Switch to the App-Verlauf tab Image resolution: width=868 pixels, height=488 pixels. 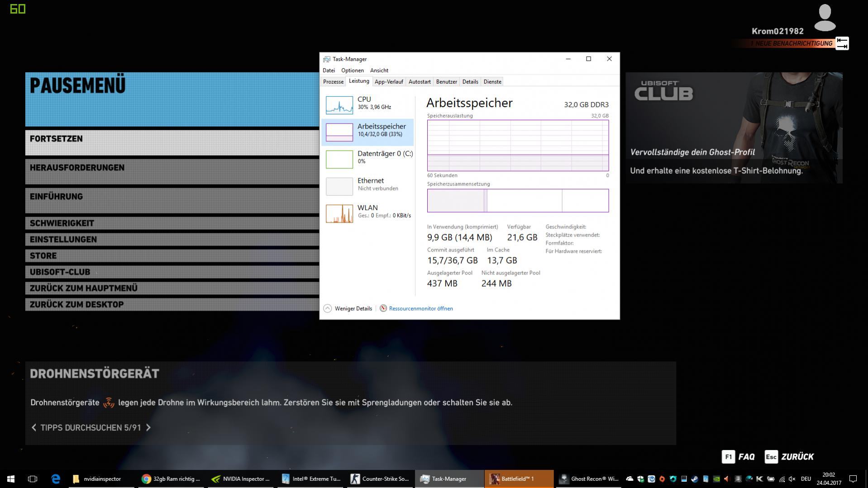(389, 82)
